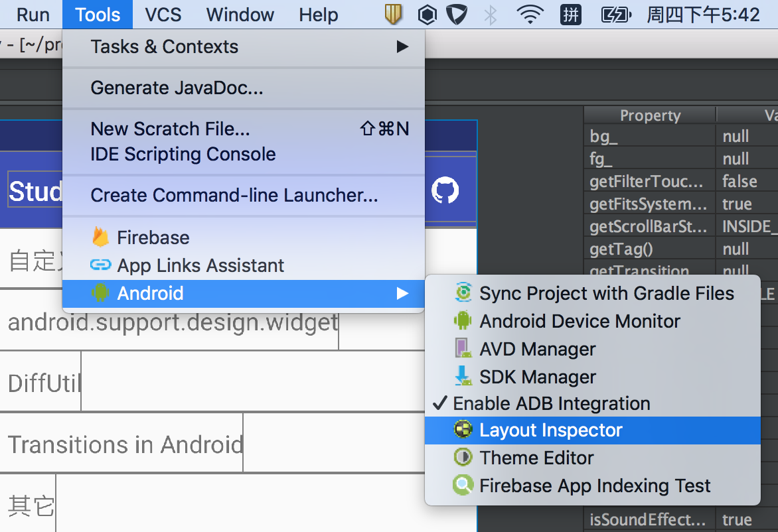Click the clock showing 周四下午5:42
The image size is (778, 532).
click(703, 15)
